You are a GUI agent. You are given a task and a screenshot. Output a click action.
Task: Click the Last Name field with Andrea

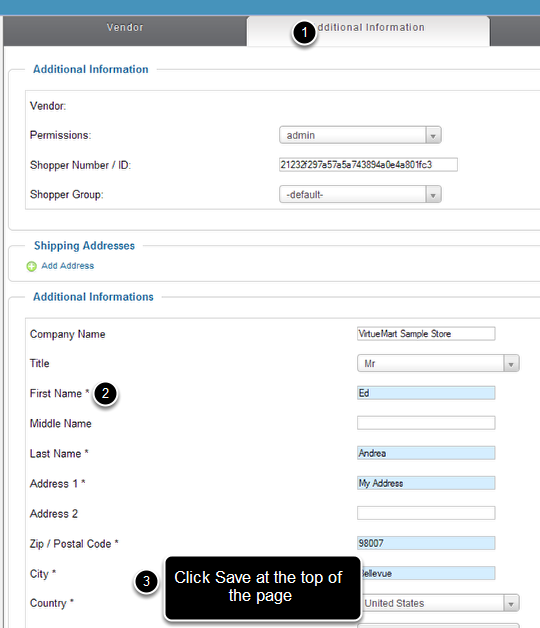tap(426, 453)
